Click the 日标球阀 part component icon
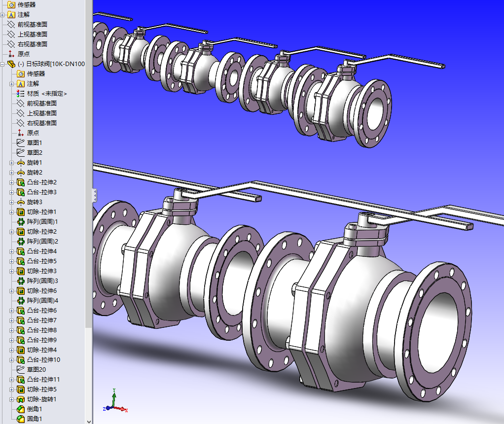This screenshot has height=424, width=504. click(11, 64)
